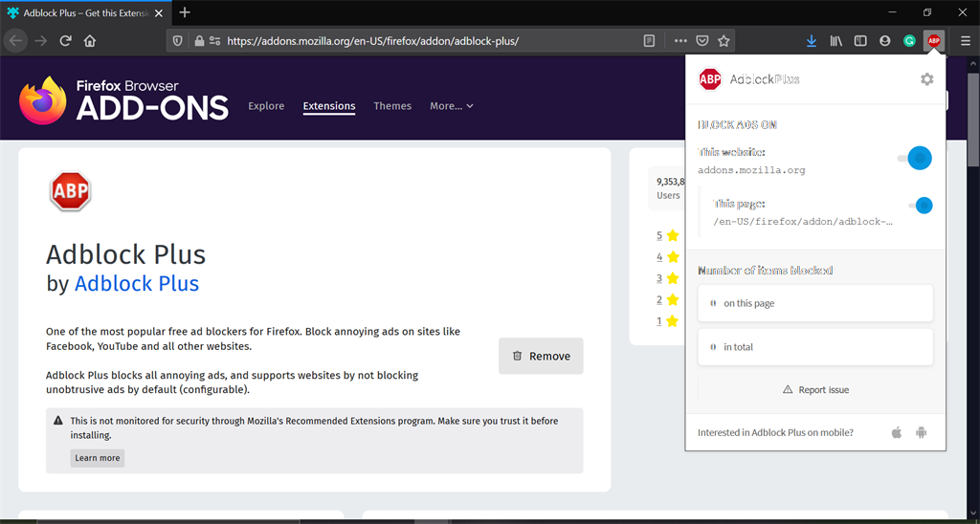
Task: Open site permissions icon in address bar
Action: 214,41
